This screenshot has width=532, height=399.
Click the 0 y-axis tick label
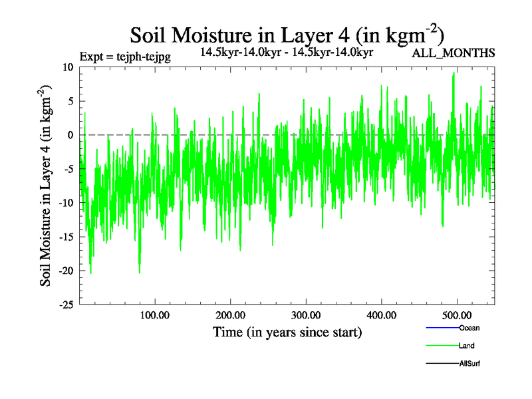pyautogui.click(x=70, y=135)
